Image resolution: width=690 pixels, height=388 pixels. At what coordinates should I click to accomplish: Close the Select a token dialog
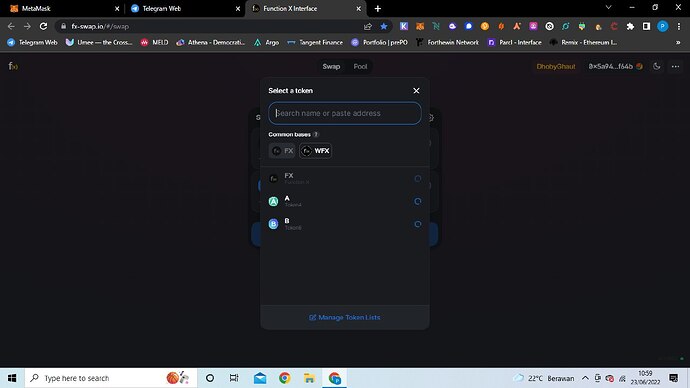click(x=416, y=91)
